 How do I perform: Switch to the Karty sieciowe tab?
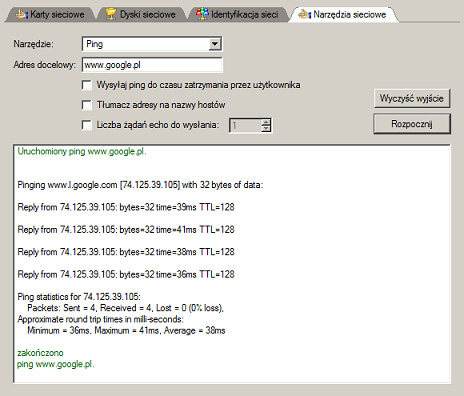point(50,15)
